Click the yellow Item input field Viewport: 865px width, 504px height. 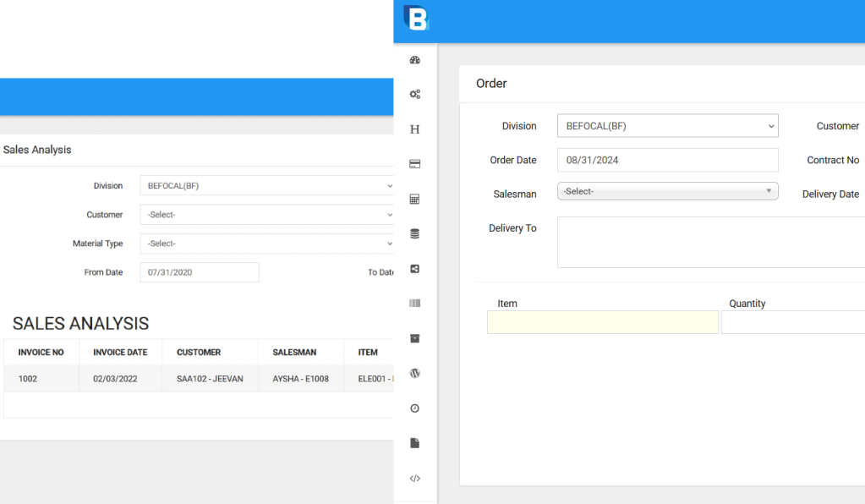(602, 322)
